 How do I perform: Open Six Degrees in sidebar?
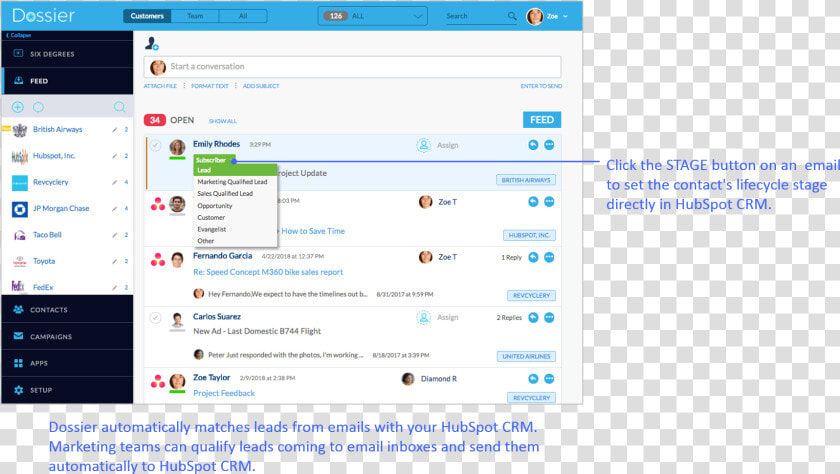pyautogui.click(x=68, y=54)
